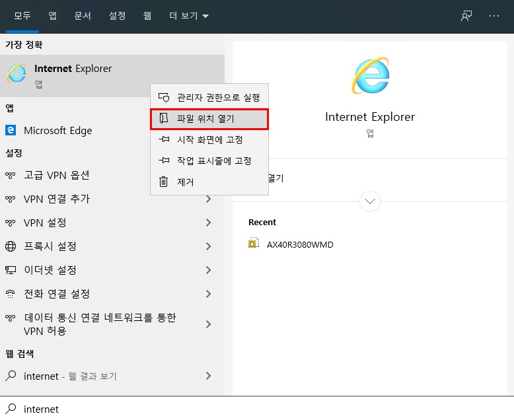Screen dimensions: 514x420
Task: Open the 프록시 설정 result
Action: [112, 246]
